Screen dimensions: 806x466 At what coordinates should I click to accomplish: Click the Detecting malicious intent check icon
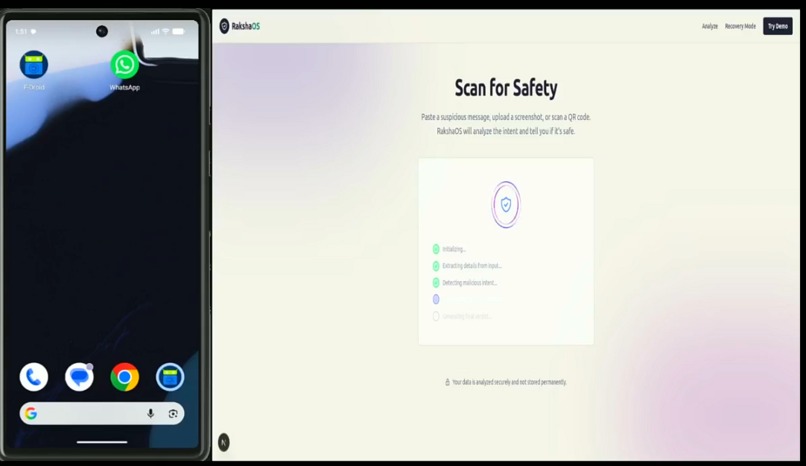point(436,283)
